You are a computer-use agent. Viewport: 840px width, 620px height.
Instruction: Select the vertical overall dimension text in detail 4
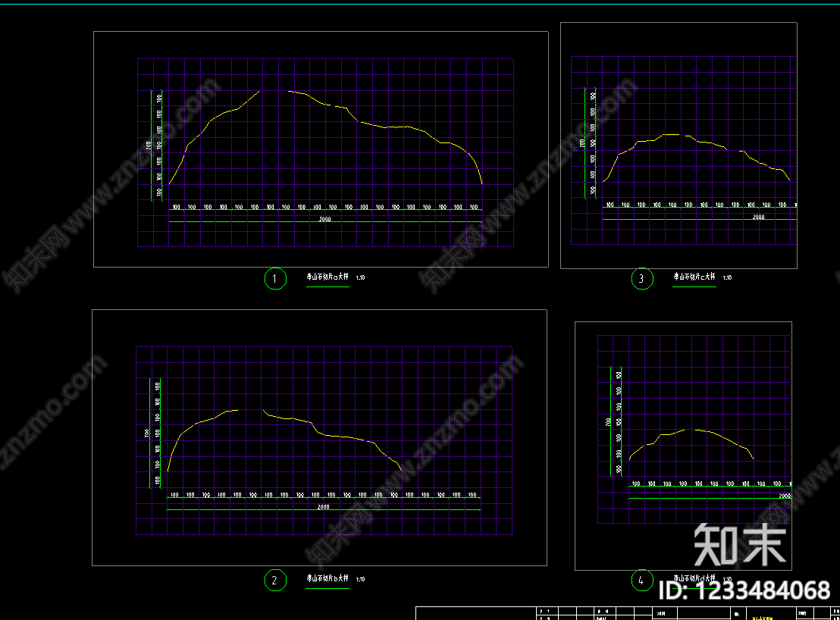[608, 422]
